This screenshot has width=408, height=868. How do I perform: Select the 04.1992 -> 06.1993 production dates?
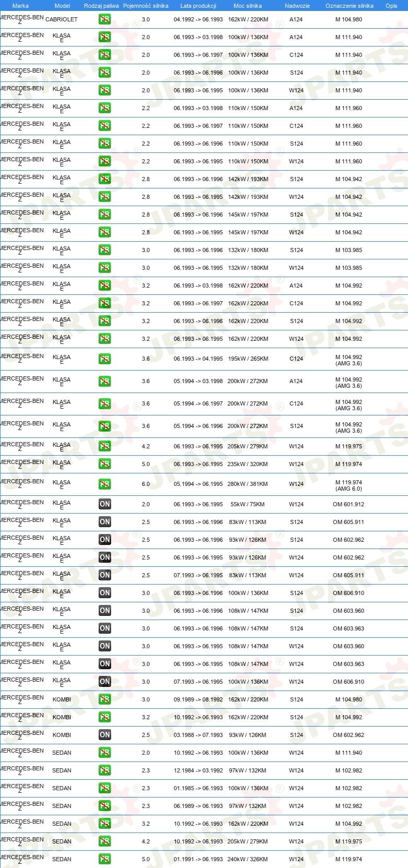198,19
